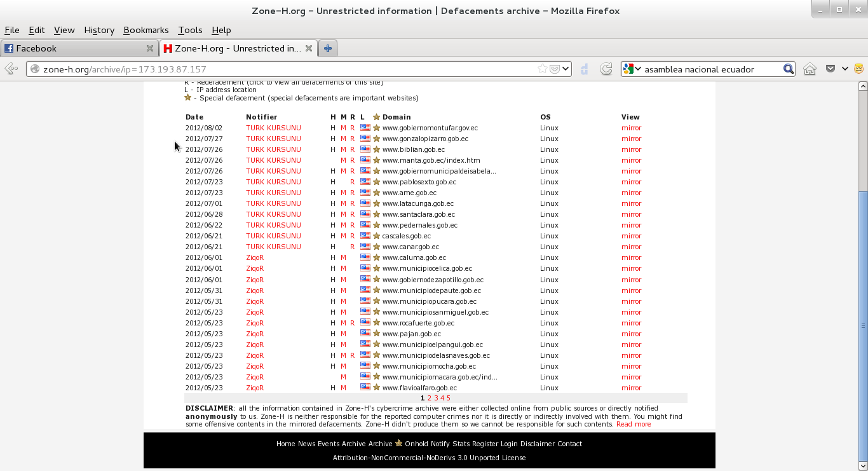Click the star beside www.municipiomocha.gob.ec
The image size is (868, 471).
pyautogui.click(x=376, y=366)
